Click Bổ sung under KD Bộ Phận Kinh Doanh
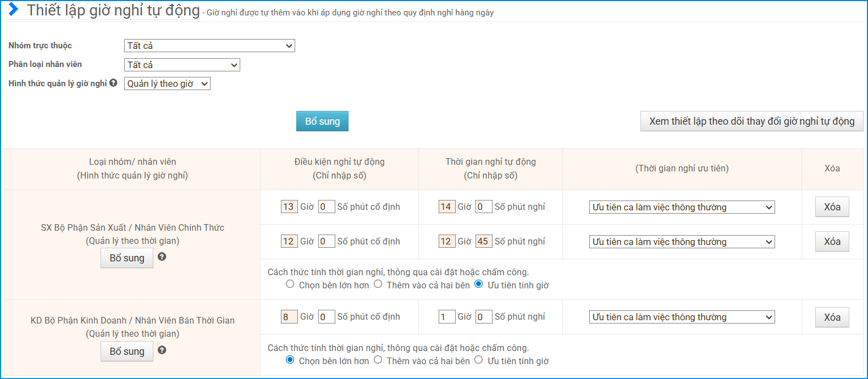 click(x=127, y=352)
